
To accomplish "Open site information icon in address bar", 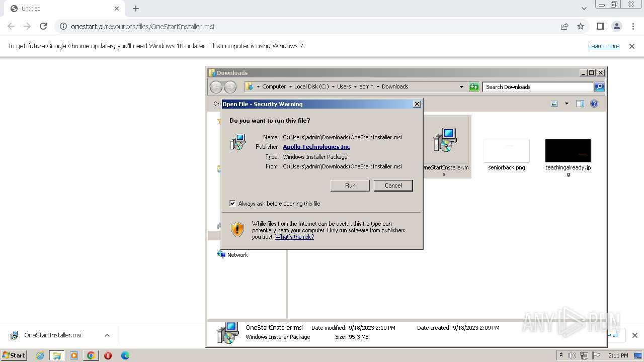I will click(x=63, y=26).
